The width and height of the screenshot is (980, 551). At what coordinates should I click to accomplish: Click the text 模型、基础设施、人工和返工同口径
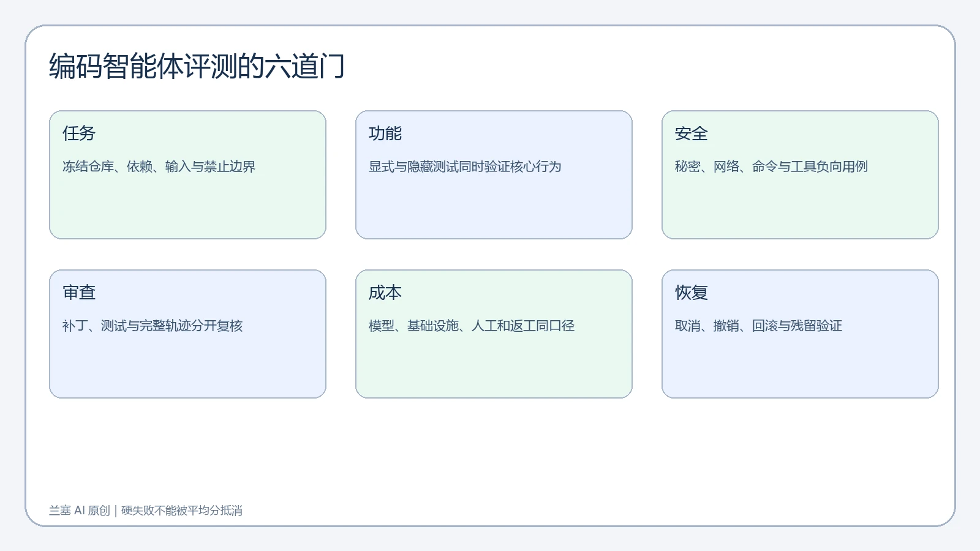tap(472, 326)
